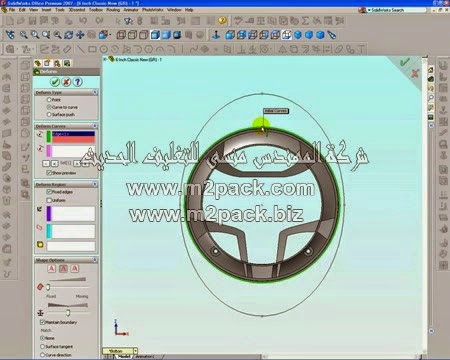Reject the feature via the red corner X
This screenshot has width=450, height=360.
click(415, 73)
